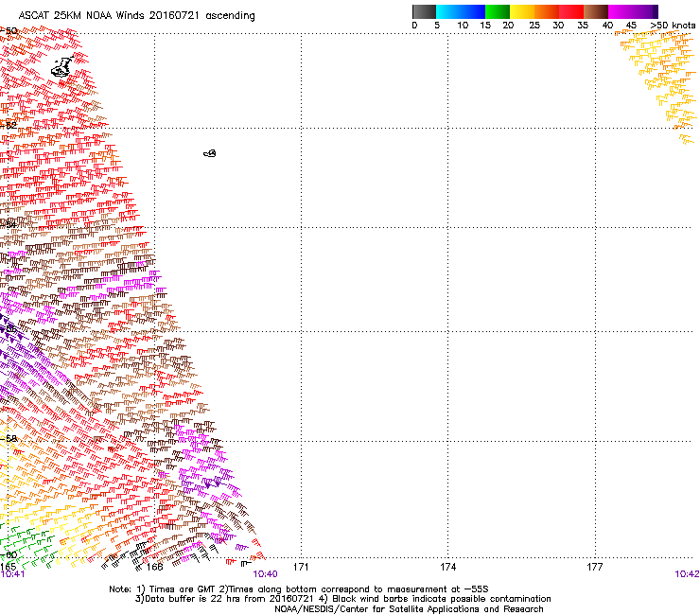Click the "25" legend scale label

[534, 26]
